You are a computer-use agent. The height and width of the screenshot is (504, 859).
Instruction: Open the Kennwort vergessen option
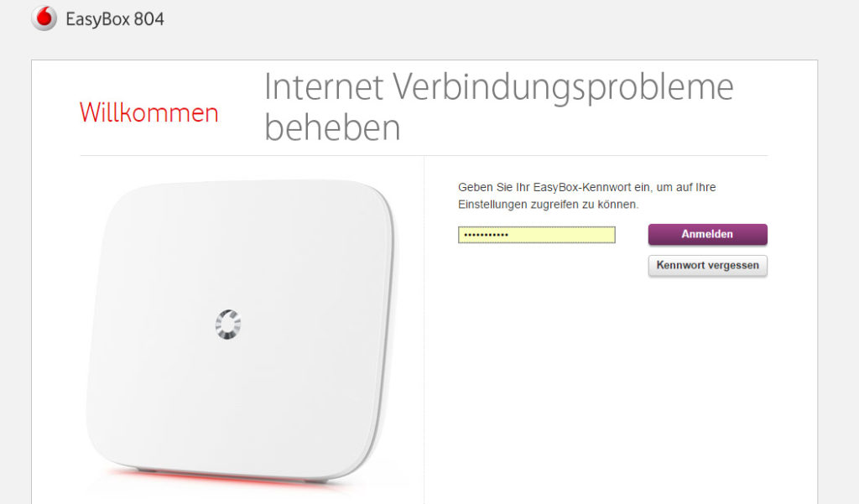pyautogui.click(x=707, y=266)
